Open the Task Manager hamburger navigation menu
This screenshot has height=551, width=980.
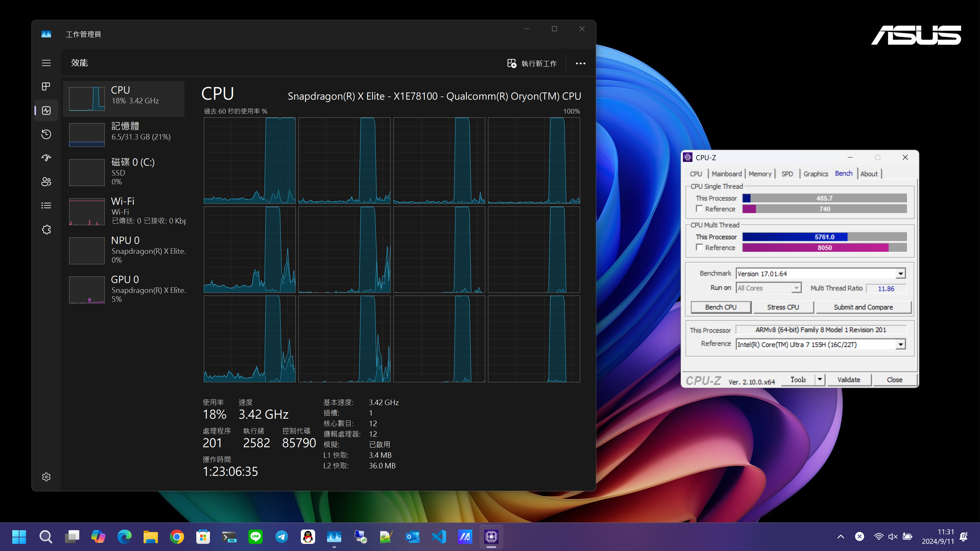(46, 63)
